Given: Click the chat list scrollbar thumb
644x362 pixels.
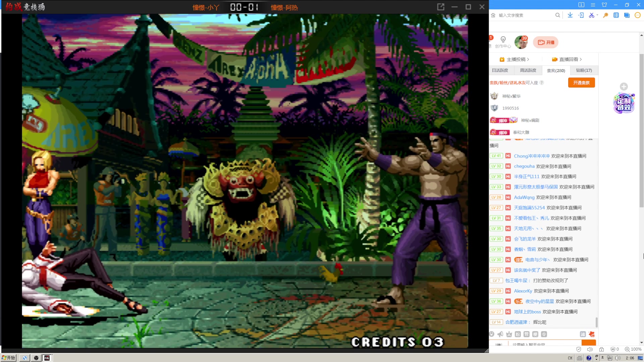Looking at the screenshot, I should (x=596, y=322).
